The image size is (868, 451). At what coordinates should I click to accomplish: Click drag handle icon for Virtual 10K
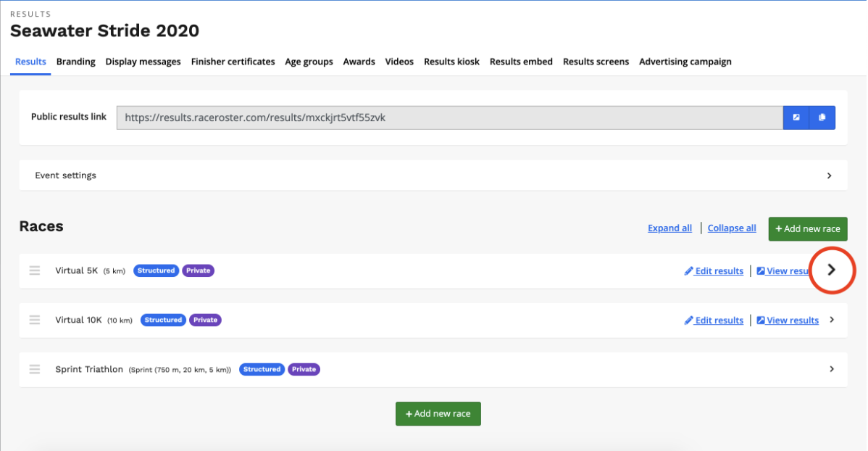tap(35, 320)
